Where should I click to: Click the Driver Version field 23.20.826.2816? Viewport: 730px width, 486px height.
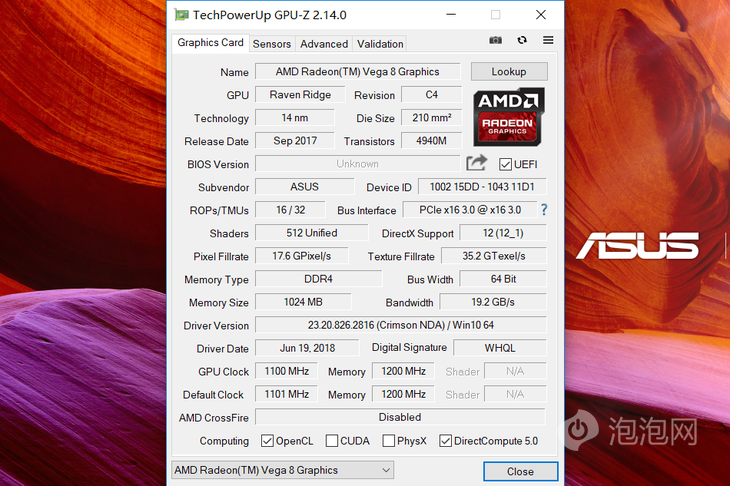401,325
